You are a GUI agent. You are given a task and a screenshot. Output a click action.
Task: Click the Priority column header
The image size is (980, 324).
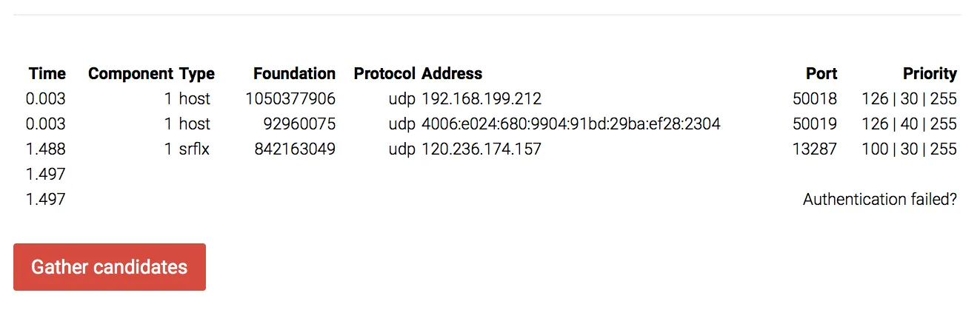tap(930, 73)
